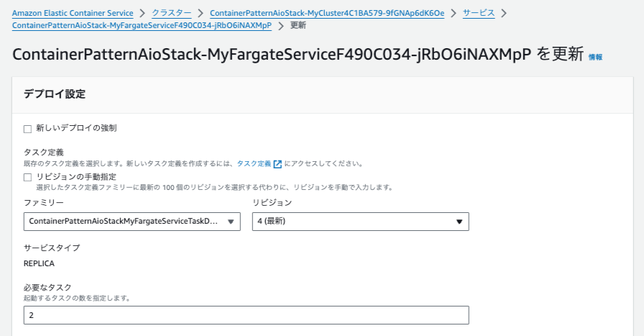Click the ファミリー dropdown arrow icon

(231, 222)
